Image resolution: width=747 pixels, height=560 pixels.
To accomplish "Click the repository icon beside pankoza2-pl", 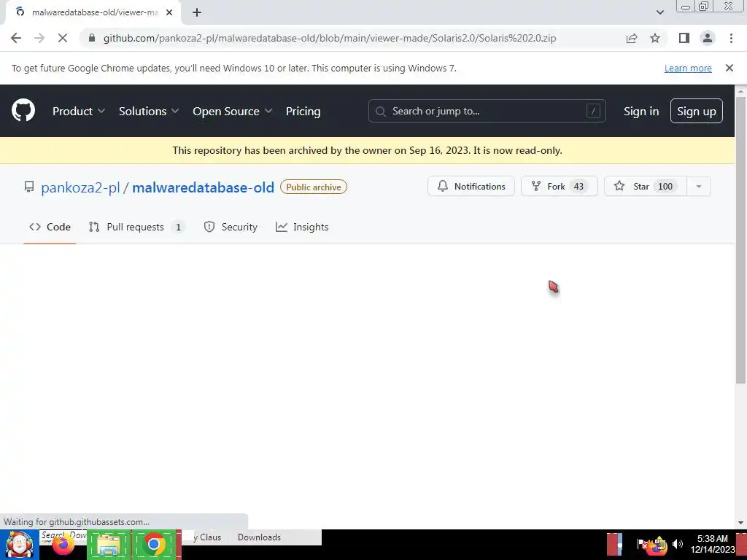I will pyautogui.click(x=29, y=187).
